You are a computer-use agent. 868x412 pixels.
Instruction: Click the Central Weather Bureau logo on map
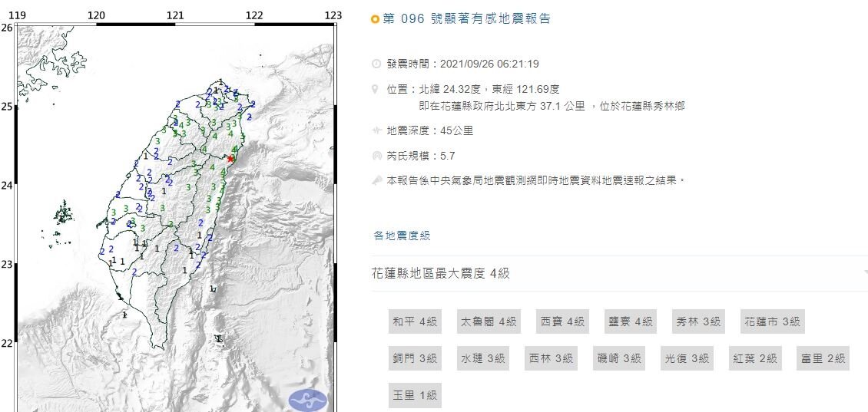(x=308, y=400)
